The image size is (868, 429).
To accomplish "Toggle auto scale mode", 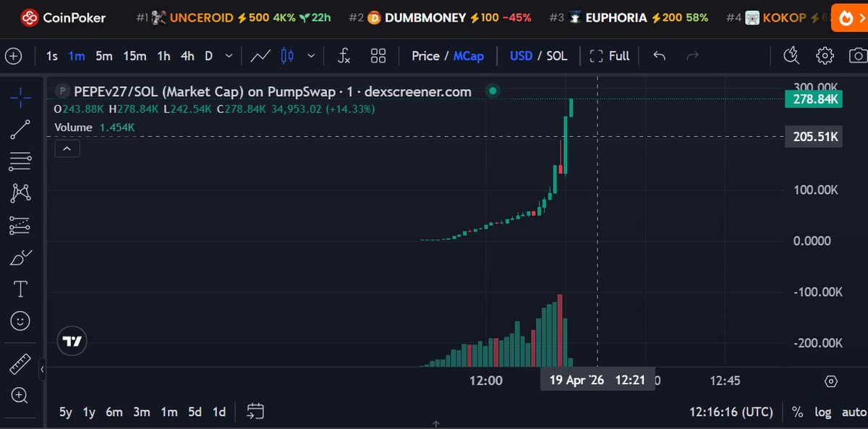I will tap(854, 412).
